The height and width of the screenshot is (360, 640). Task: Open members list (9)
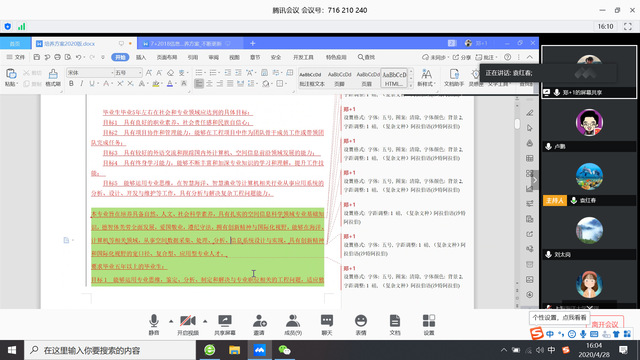tap(293, 324)
